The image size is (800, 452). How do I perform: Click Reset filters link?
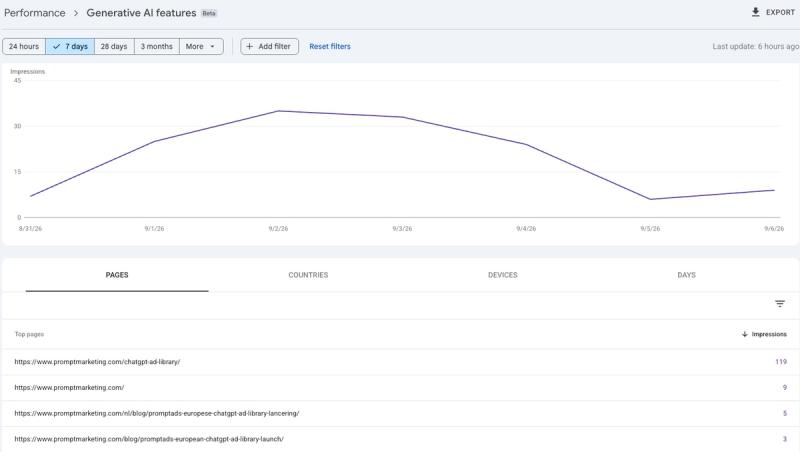pyautogui.click(x=330, y=46)
